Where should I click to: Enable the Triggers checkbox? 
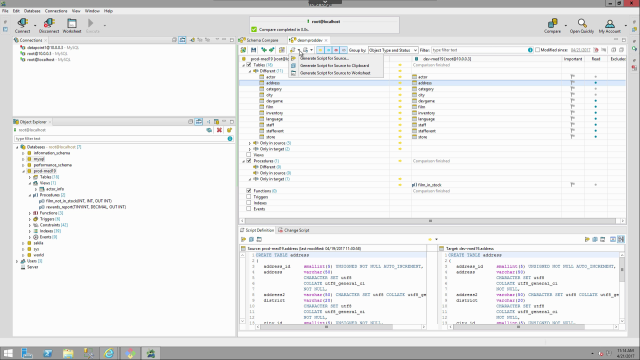tap(249, 197)
